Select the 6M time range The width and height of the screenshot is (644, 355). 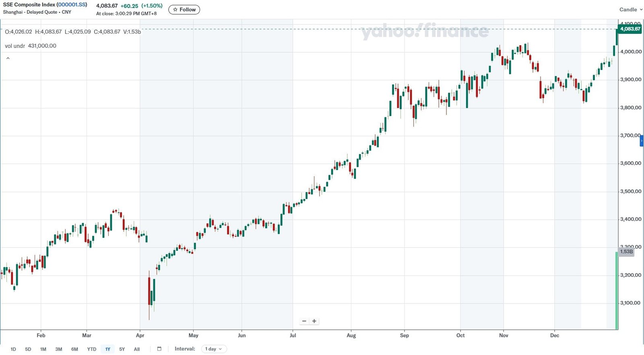tap(74, 349)
